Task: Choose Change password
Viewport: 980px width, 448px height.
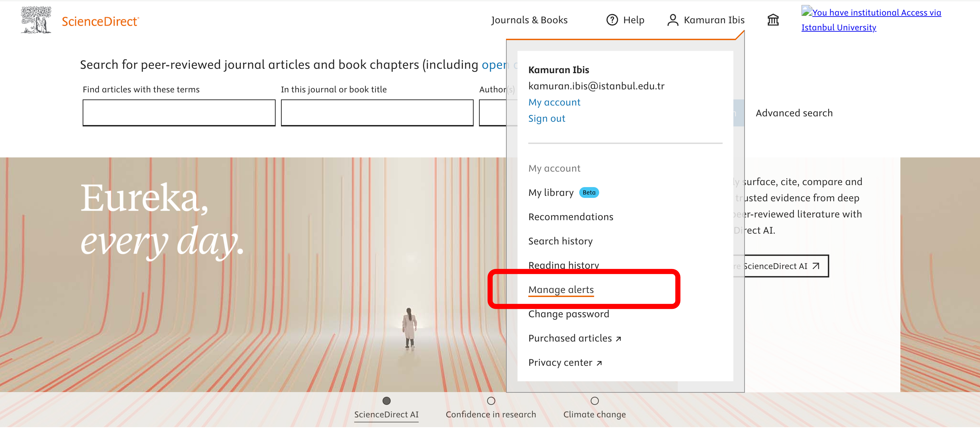Action: click(x=568, y=314)
